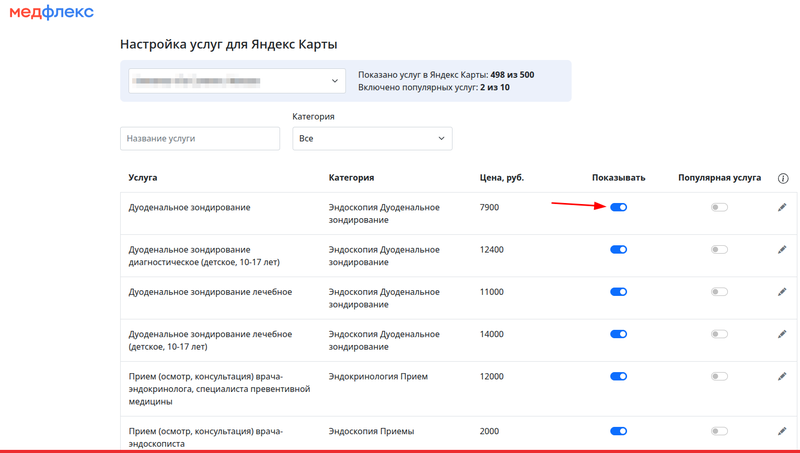Mark the 12400 service as popular
The width and height of the screenshot is (800, 453).
[719, 250]
